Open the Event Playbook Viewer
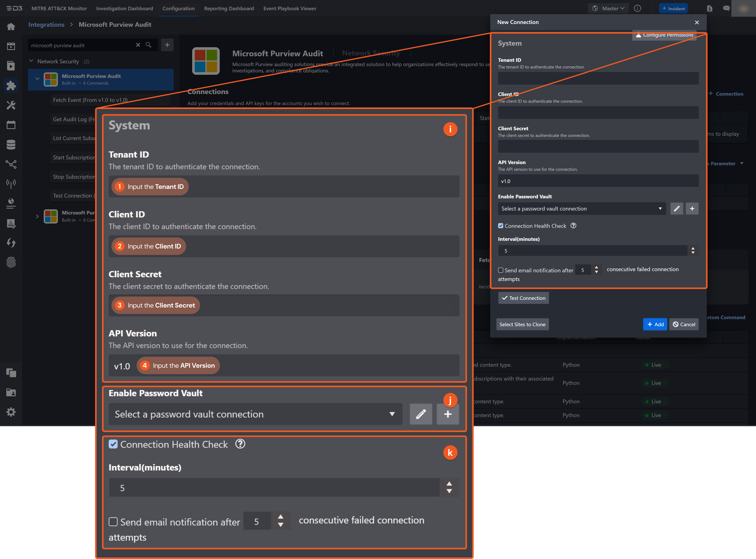This screenshot has width=756, height=559. 289,8
